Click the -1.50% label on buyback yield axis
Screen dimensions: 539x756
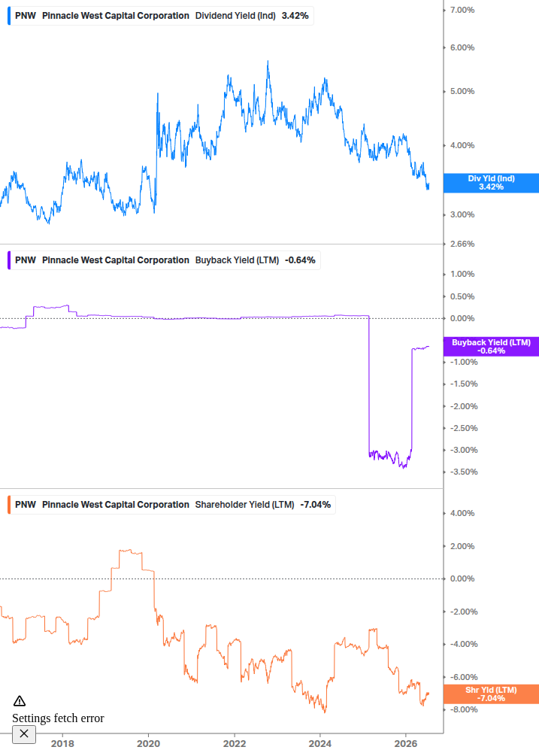tap(464, 384)
